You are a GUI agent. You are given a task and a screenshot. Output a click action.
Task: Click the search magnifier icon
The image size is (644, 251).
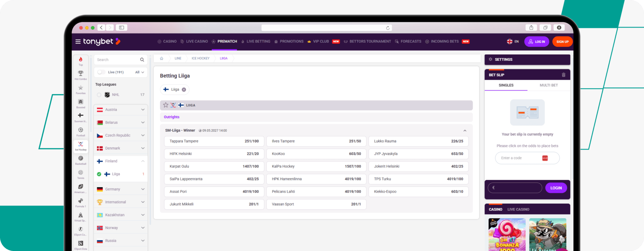[x=142, y=60]
